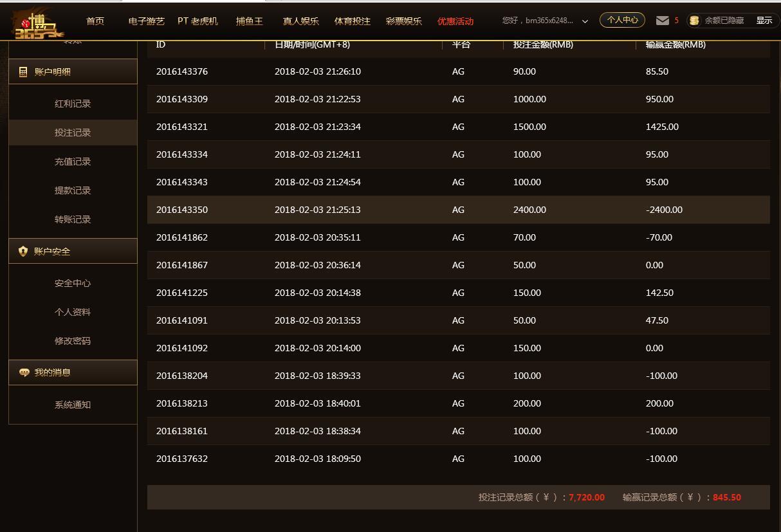Click the shield icon beside 账户安全

23,252
